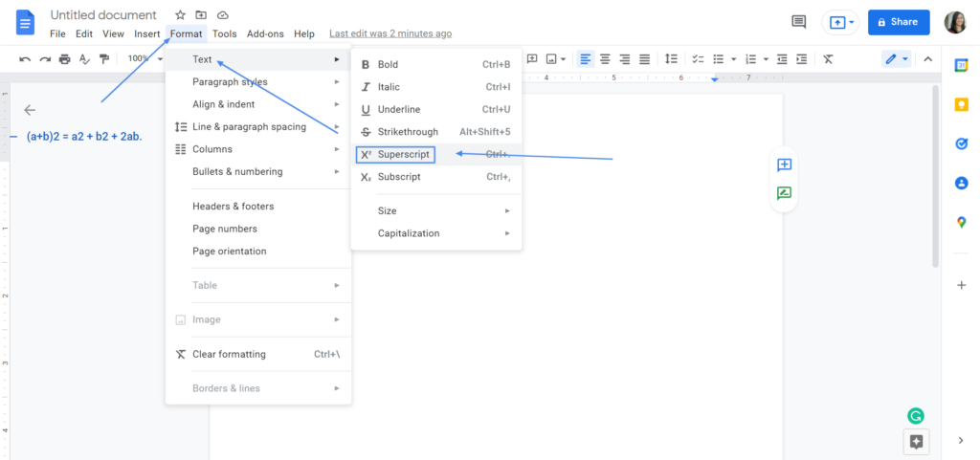
Task: Click the Print icon
Action: point(64,59)
